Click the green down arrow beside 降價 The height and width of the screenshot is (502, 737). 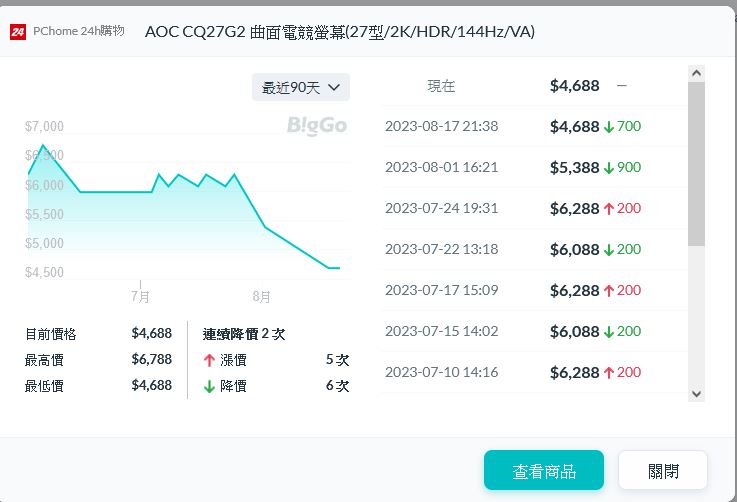coord(209,386)
